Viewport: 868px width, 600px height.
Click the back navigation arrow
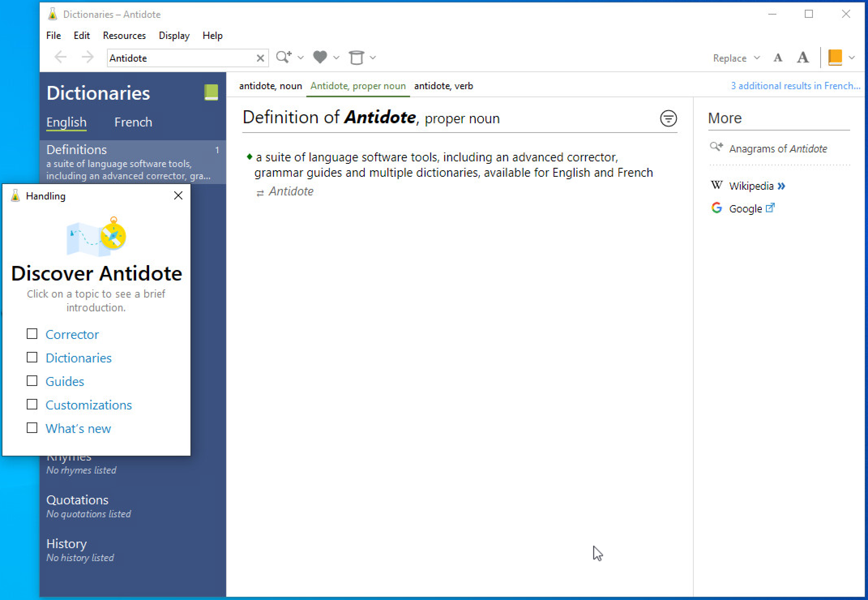[x=60, y=57]
